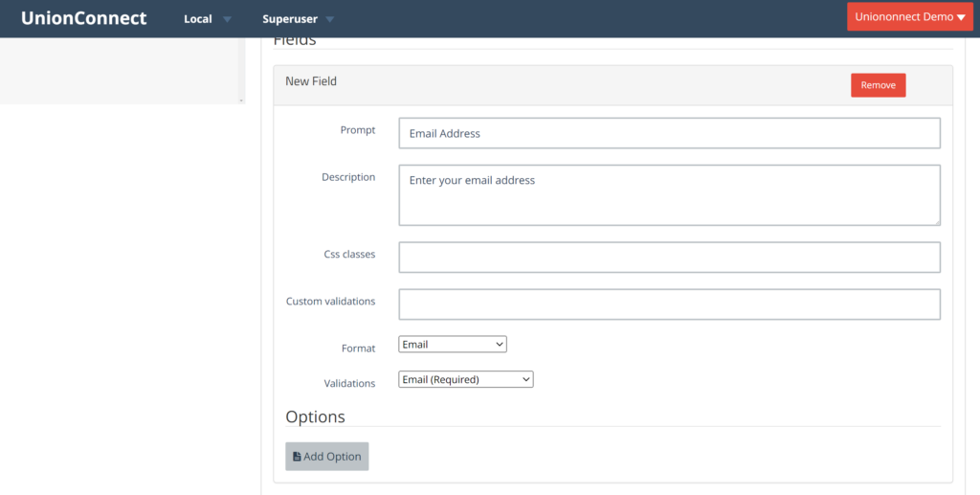Remove the New Field
This screenshot has width=980, height=495.
point(879,85)
